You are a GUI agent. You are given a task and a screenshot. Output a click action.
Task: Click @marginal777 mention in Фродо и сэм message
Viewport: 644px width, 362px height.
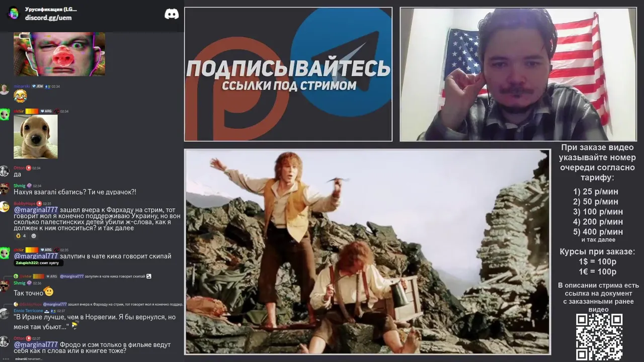(36, 344)
